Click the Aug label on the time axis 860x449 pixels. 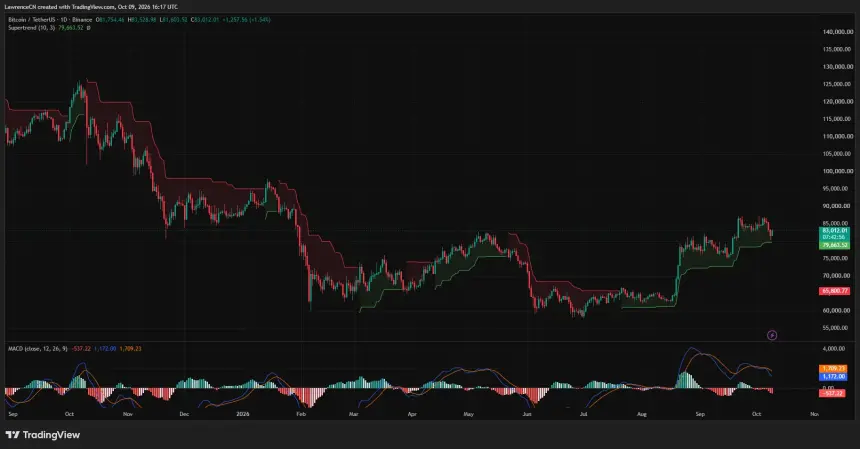click(642, 414)
